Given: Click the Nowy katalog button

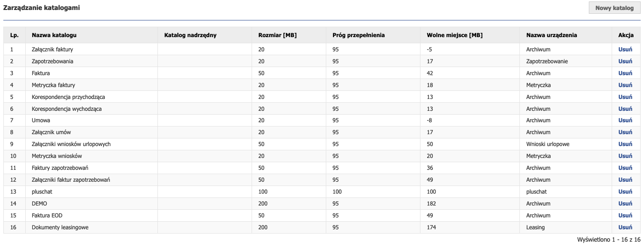Looking at the screenshot, I should [x=615, y=8].
